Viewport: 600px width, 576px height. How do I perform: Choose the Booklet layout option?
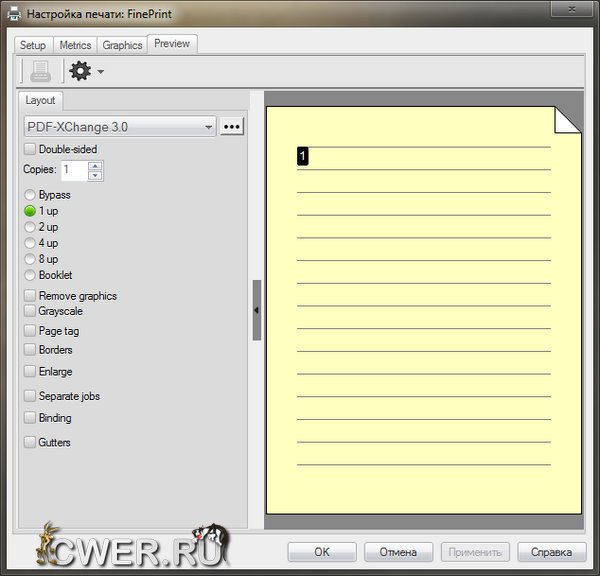pyautogui.click(x=30, y=275)
